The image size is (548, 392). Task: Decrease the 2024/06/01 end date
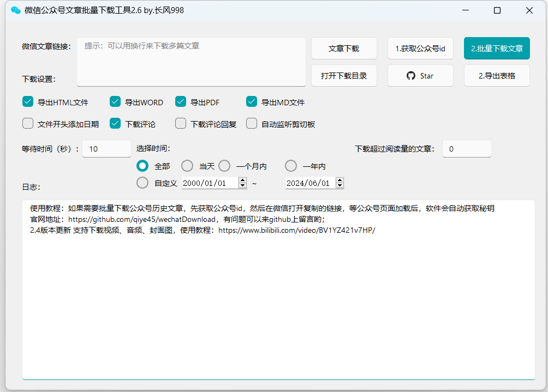339,185
